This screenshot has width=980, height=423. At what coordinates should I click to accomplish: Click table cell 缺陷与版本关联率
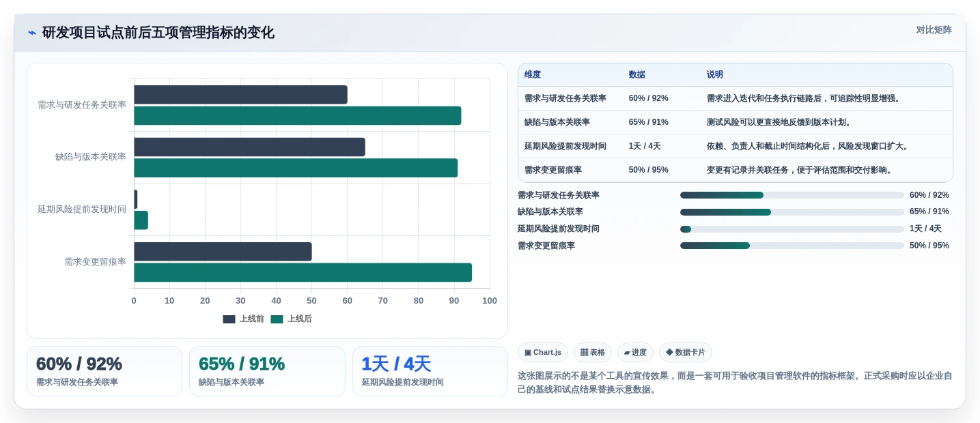[x=557, y=123]
